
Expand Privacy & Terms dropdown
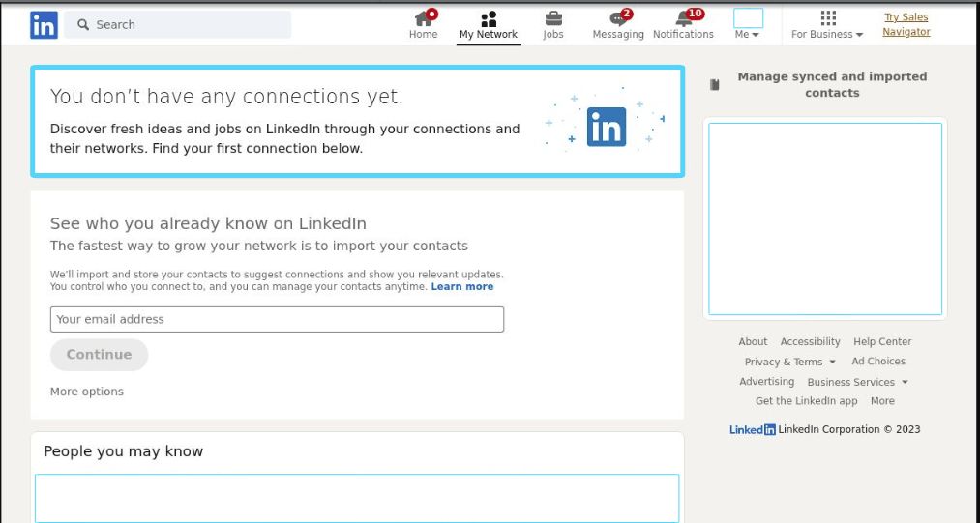tap(790, 362)
